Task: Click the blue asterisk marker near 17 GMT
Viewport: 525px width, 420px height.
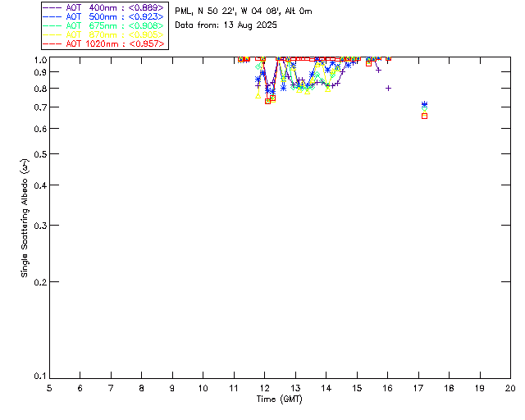Action: click(425, 104)
